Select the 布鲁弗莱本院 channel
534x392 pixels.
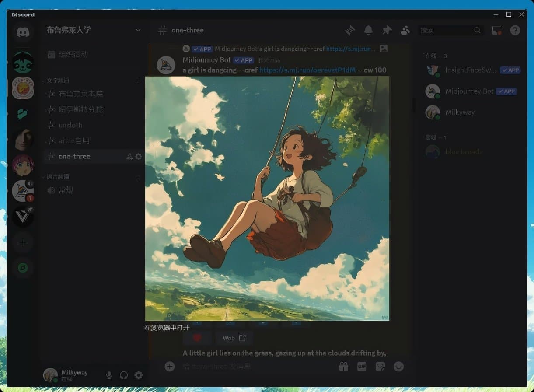(80, 94)
